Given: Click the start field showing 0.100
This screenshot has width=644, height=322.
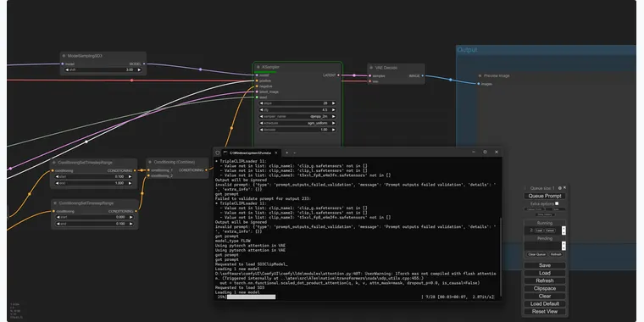Looking at the screenshot, I should coord(94,176).
